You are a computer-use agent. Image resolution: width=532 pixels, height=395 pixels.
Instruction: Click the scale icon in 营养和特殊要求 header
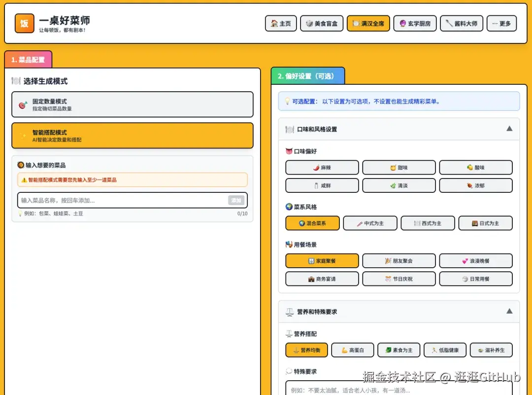[x=290, y=312]
